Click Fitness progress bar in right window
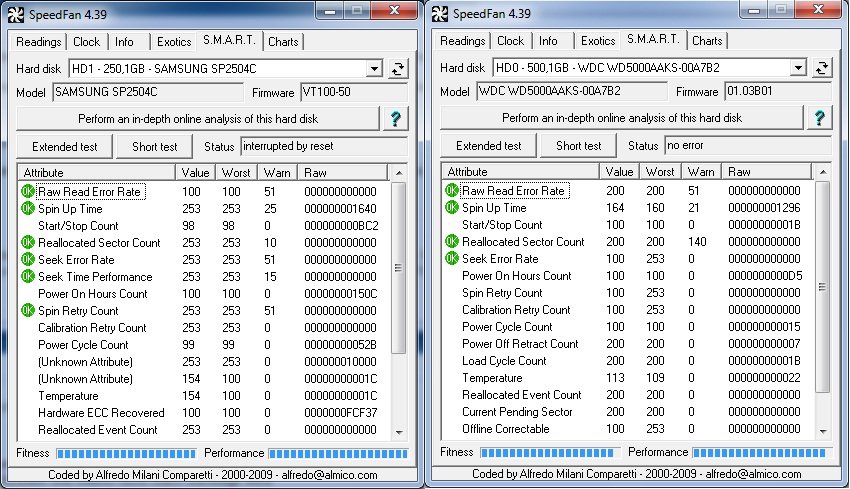The width and height of the screenshot is (850, 489). (x=550, y=452)
